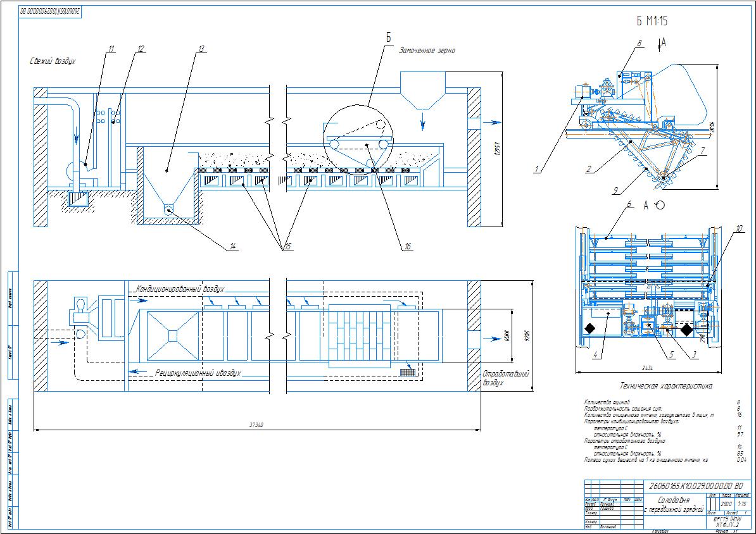Select the "Потери сухих веществ" line
Viewport: 756px width, 534px height.
646,460
